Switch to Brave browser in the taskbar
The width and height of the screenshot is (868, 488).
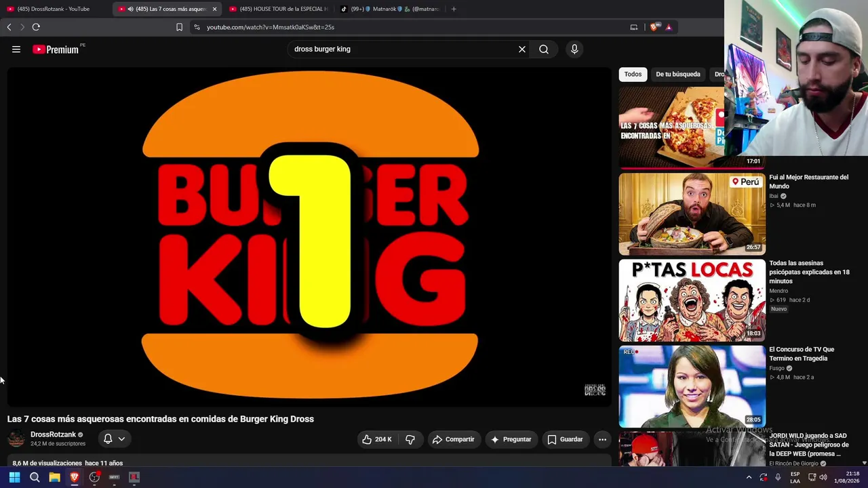[75, 477]
